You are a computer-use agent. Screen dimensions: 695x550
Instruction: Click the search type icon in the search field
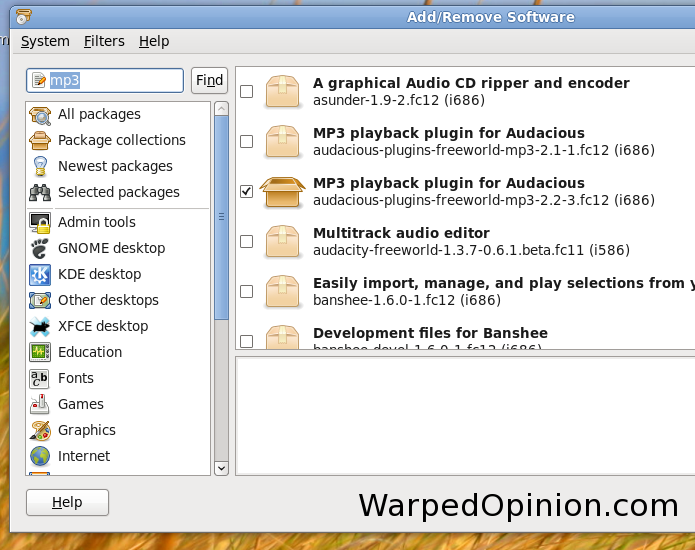(39, 80)
